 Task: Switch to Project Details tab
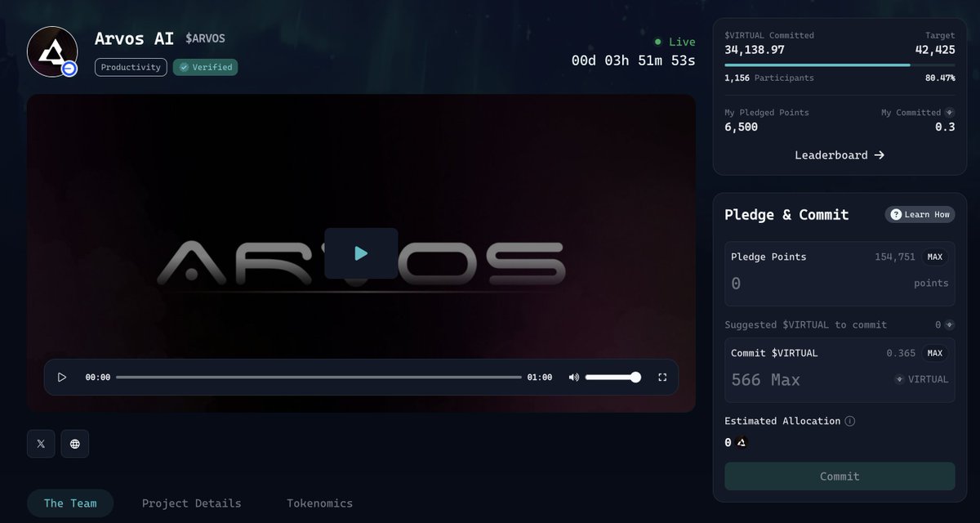point(192,503)
